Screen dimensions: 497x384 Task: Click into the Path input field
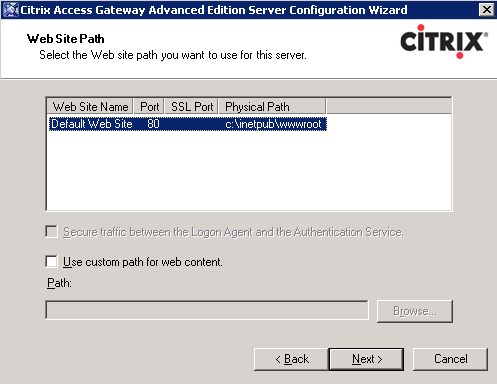pyautogui.click(x=207, y=310)
